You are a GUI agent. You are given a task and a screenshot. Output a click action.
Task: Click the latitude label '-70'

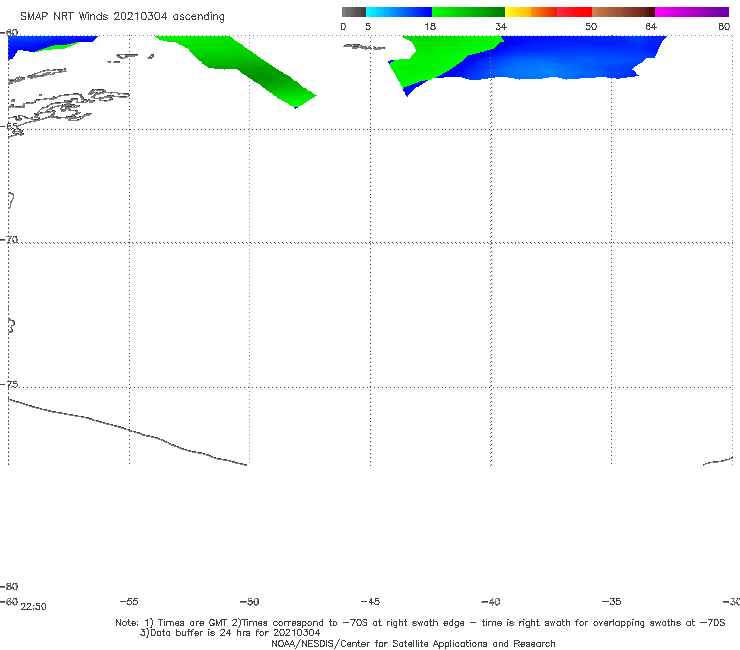click(9, 240)
